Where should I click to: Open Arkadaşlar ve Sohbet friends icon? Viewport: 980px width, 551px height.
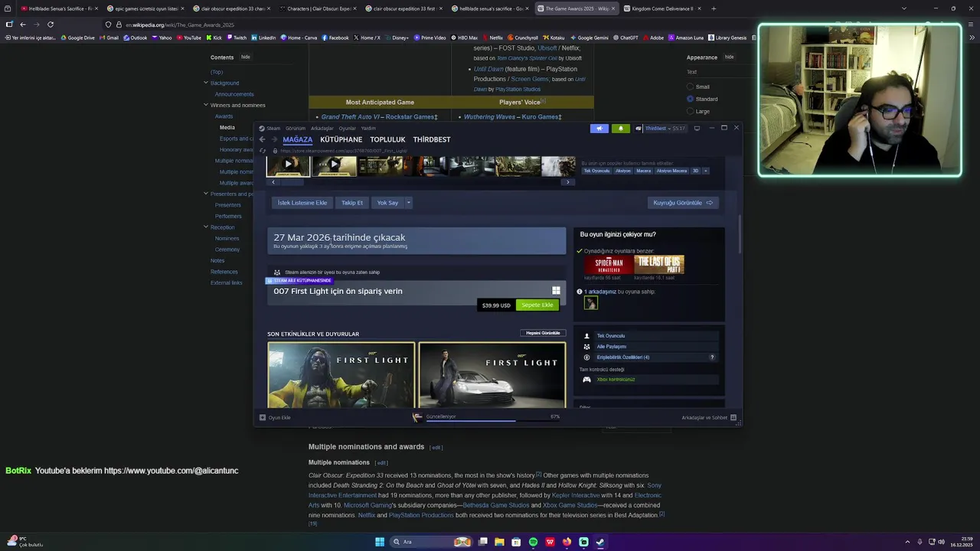(733, 418)
